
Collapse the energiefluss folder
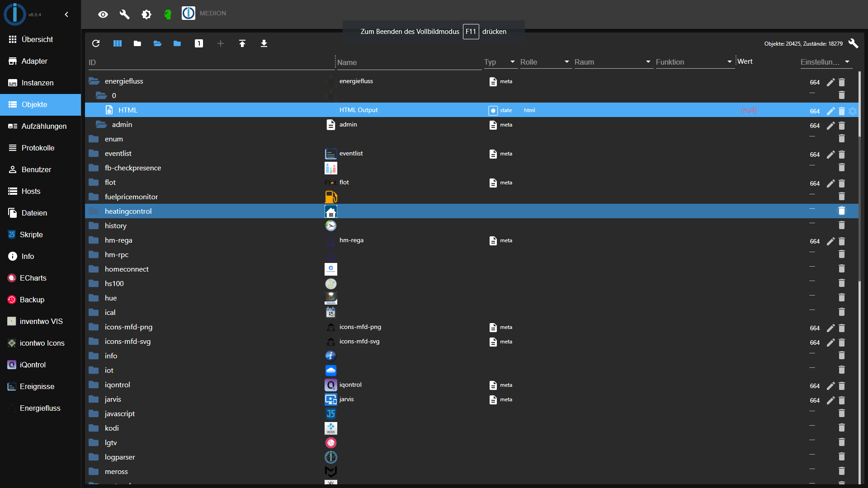coord(94,81)
